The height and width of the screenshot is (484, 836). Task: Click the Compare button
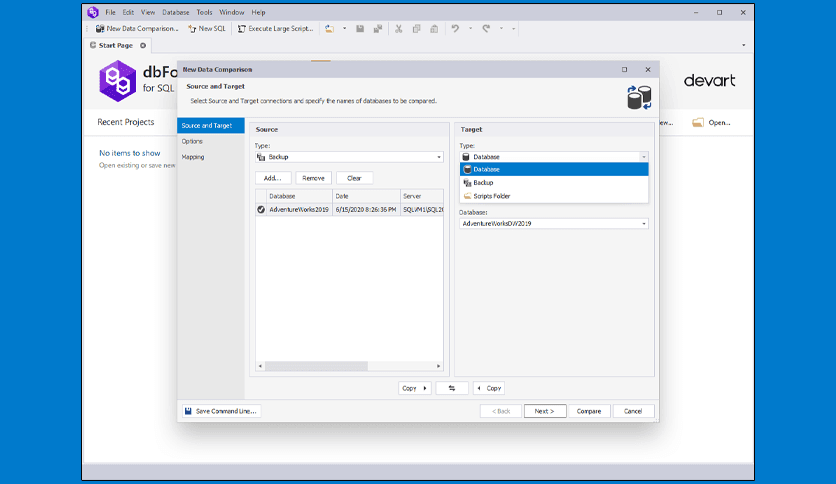pyautogui.click(x=589, y=412)
